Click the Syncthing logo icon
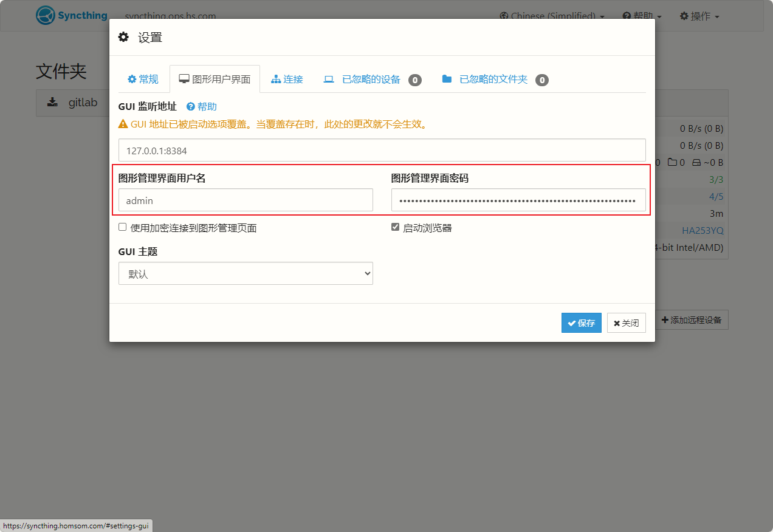The height and width of the screenshot is (532, 773). 46,16
